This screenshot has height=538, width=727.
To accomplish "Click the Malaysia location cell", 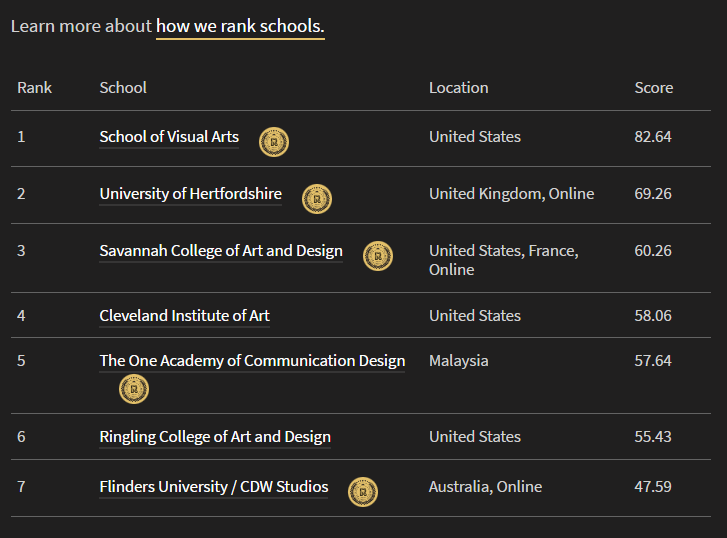I will [458, 361].
